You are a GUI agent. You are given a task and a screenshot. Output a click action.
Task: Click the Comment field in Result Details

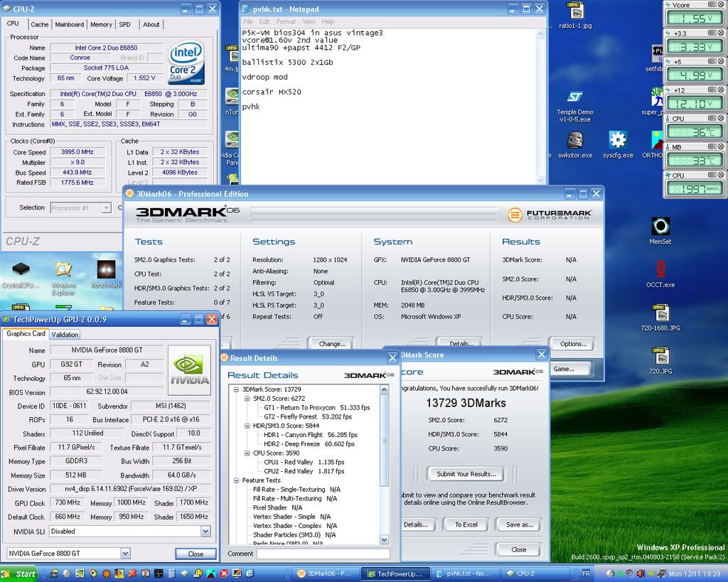click(x=323, y=554)
